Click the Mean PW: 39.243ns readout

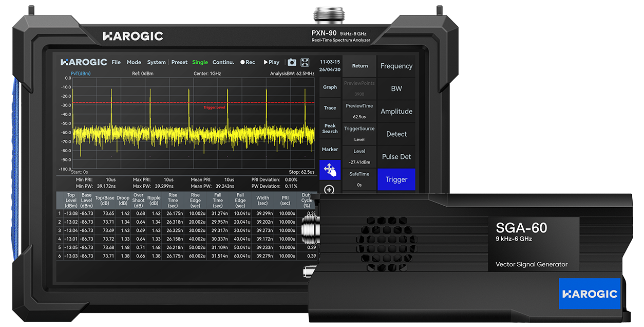(213, 186)
